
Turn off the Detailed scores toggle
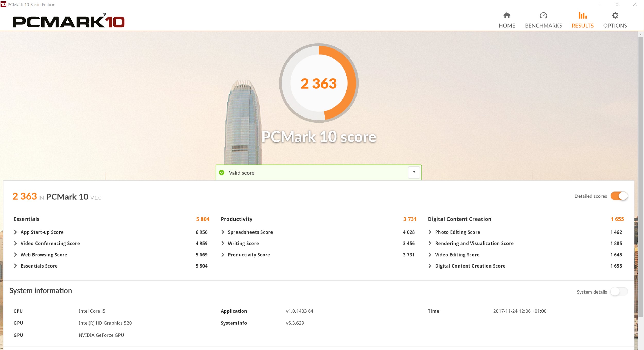[x=619, y=196]
